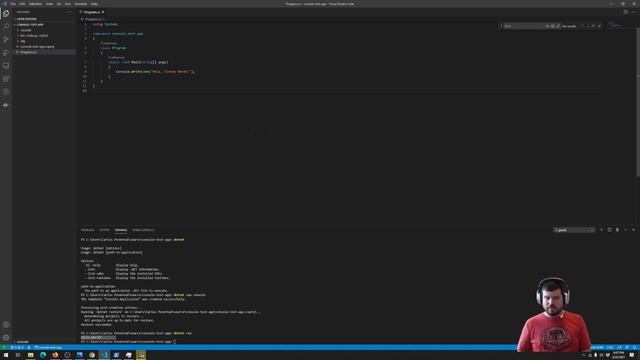This screenshot has height=360, width=640.
Task: Open the Extensions view
Action: (x=6, y=79)
